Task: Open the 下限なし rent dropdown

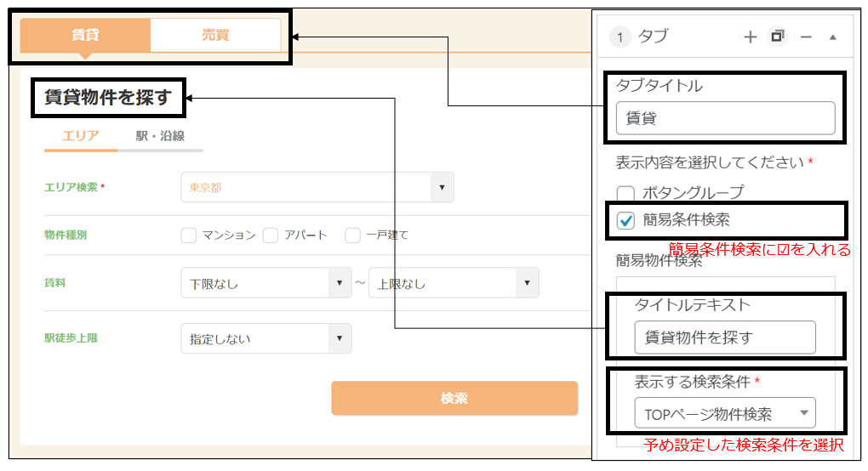Action: (x=266, y=284)
